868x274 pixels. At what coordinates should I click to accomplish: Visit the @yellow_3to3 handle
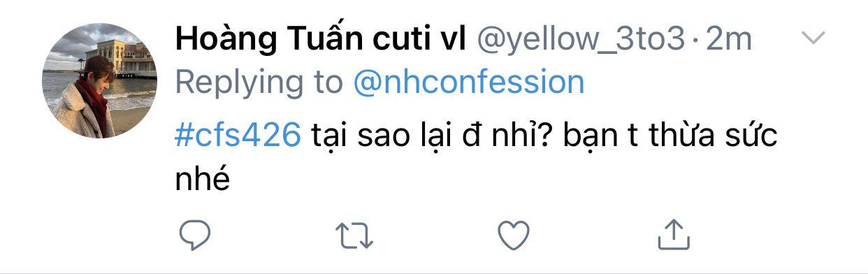pos(580,41)
